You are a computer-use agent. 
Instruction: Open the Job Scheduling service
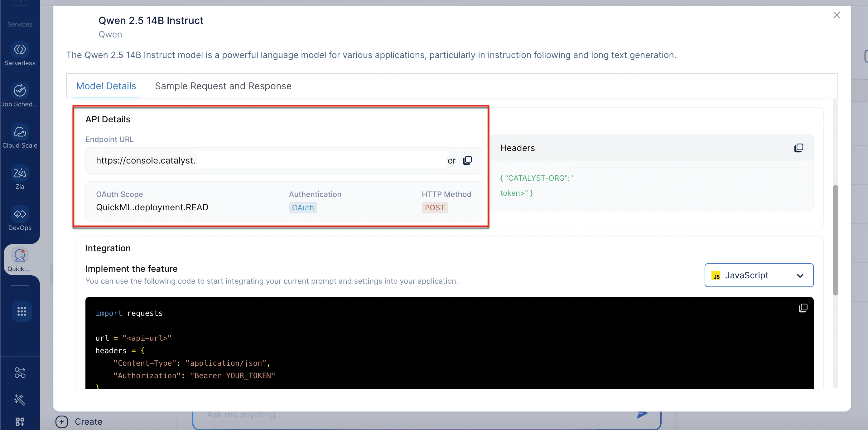20,91
